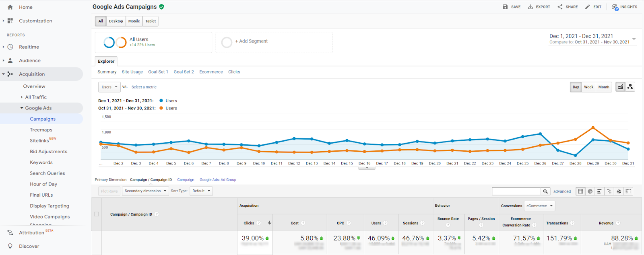Click the Export download icon
The height and width of the screenshot is (255, 644).
tap(530, 7)
